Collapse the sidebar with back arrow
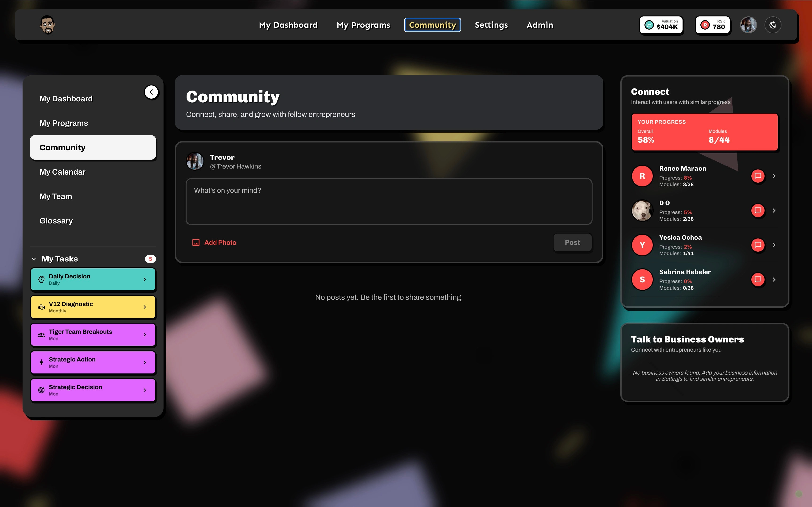Image resolution: width=812 pixels, height=507 pixels. point(151,92)
